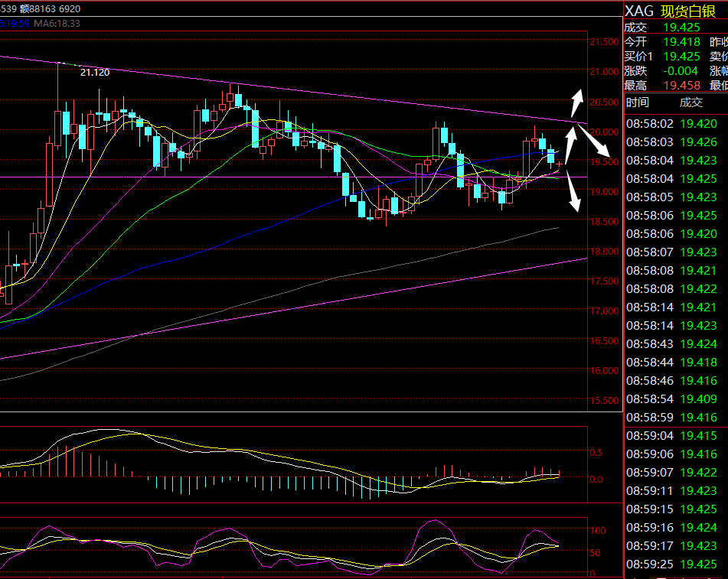728x579 pixels.
Task: Click the 16.500 price axis label
Action: click(604, 341)
